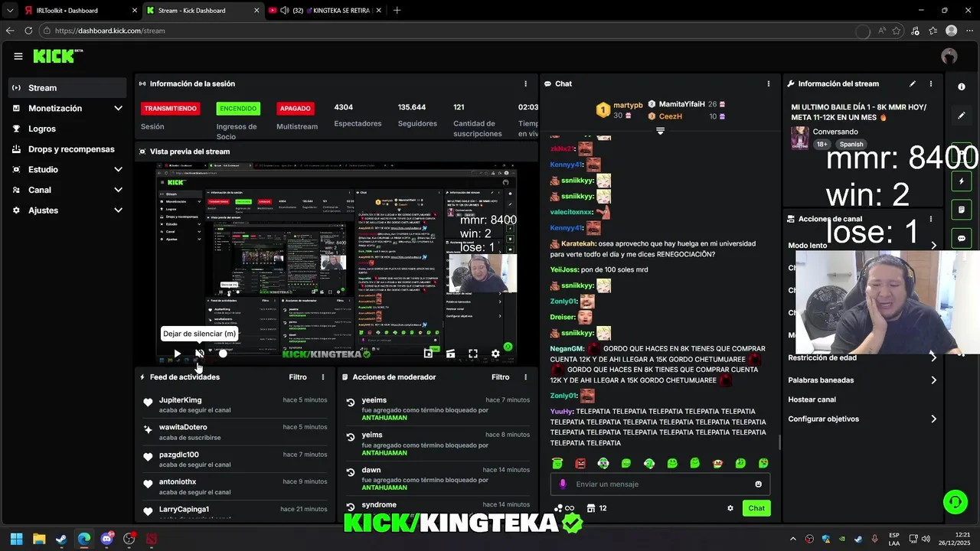The width and height of the screenshot is (980, 551).
Task: Open Filtro in Acciones de moderador
Action: pos(500,377)
